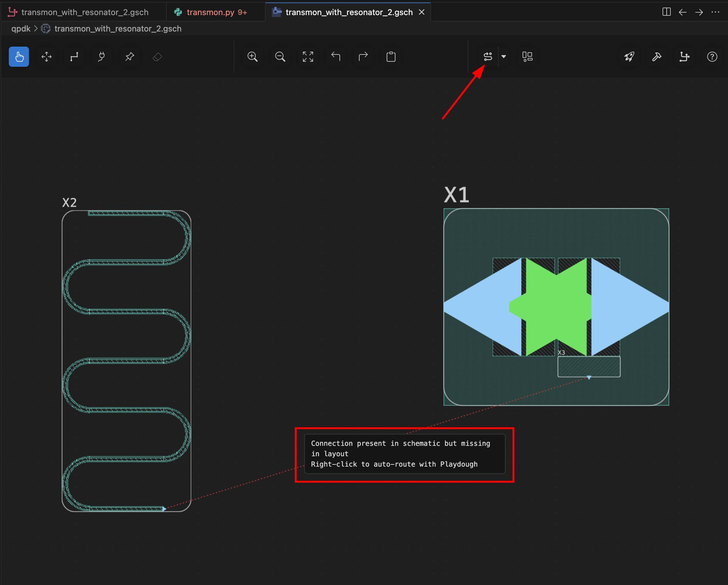Switch to first transmon_with_resonator_2.gsch tab
Image resolution: width=728 pixels, height=585 pixels.
click(x=83, y=12)
